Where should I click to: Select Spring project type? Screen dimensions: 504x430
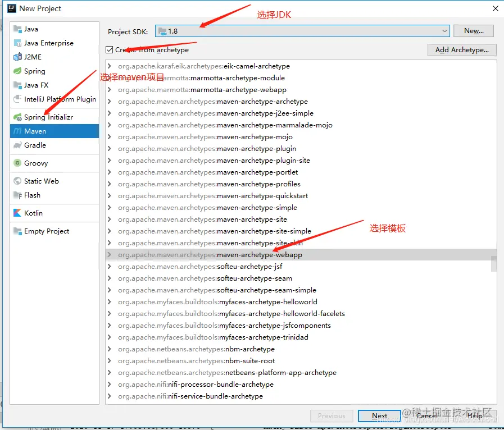[x=55, y=71]
